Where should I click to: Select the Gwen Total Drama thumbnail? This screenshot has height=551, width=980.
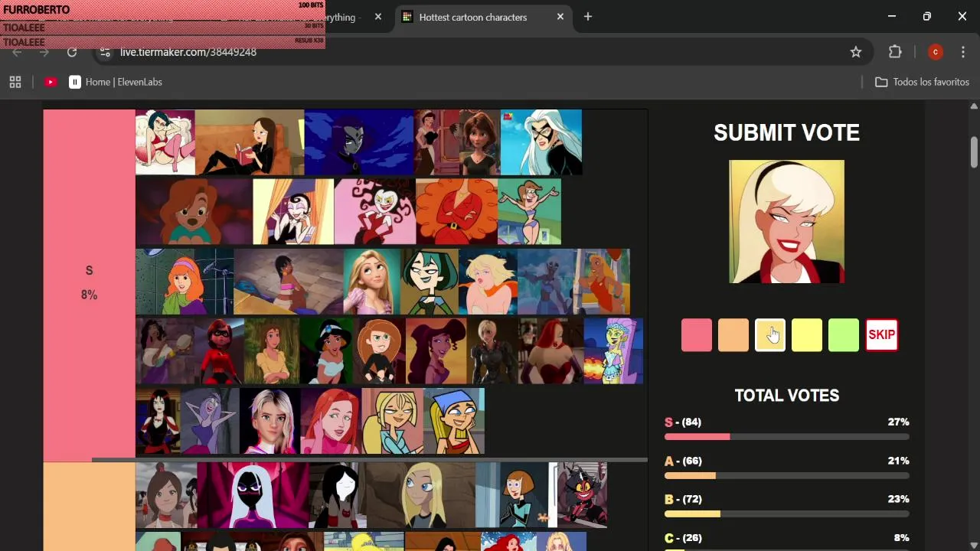(x=430, y=282)
